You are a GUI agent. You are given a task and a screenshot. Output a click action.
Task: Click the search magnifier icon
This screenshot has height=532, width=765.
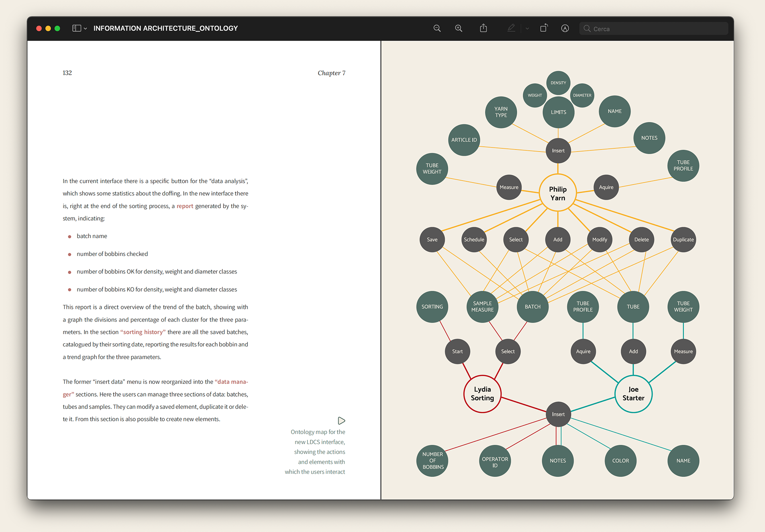click(587, 29)
